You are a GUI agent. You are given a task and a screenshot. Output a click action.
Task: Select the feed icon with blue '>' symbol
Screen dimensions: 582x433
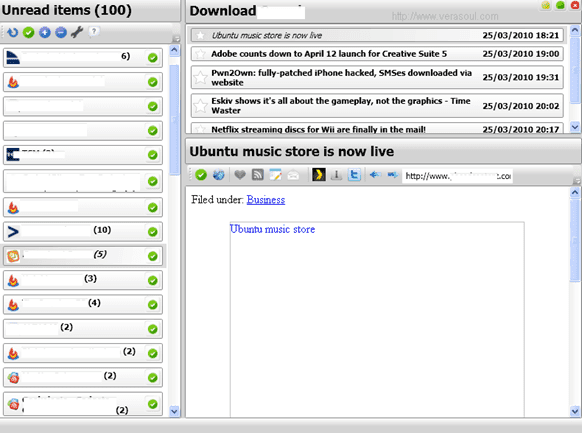point(13,232)
